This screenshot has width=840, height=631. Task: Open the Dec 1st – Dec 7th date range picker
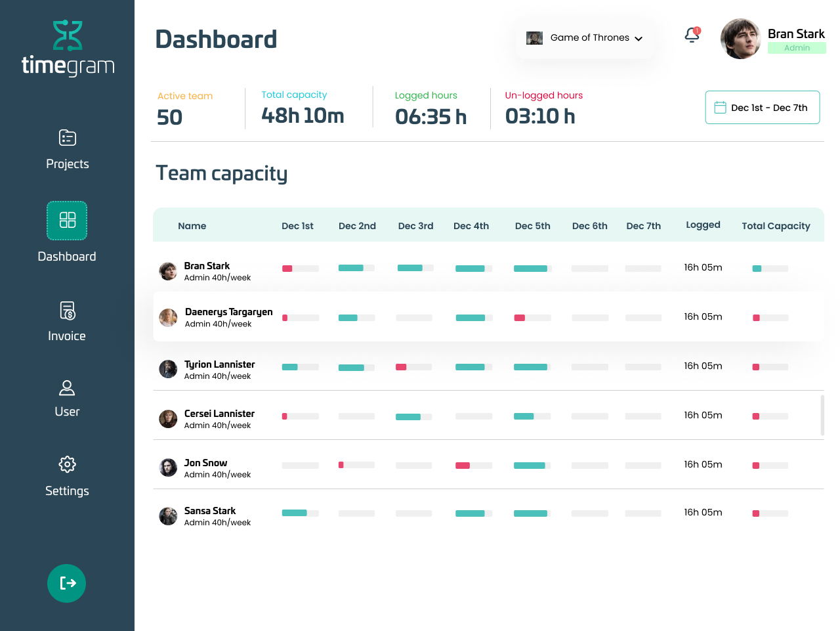pyautogui.click(x=762, y=107)
